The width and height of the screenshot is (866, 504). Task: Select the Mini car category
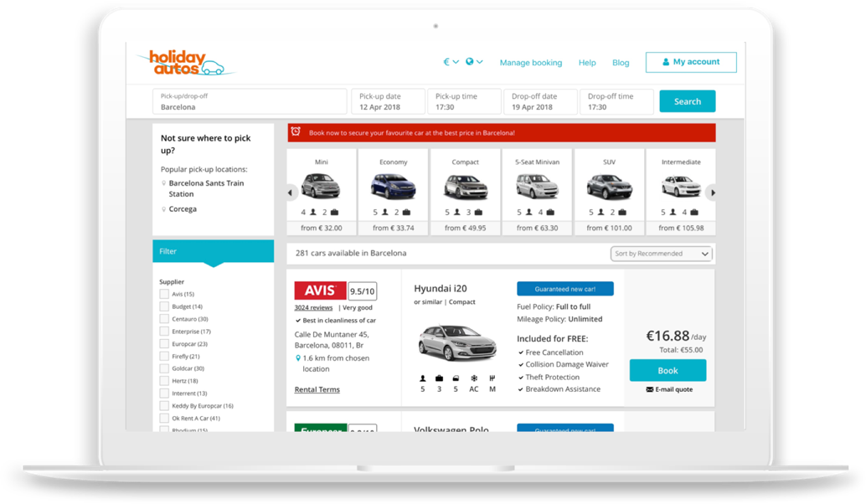(x=322, y=192)
